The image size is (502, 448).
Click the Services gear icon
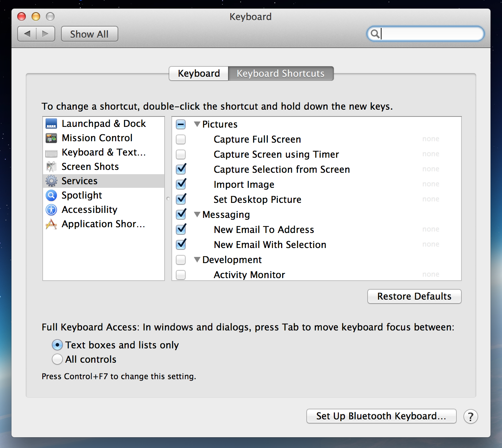(51, 181)
